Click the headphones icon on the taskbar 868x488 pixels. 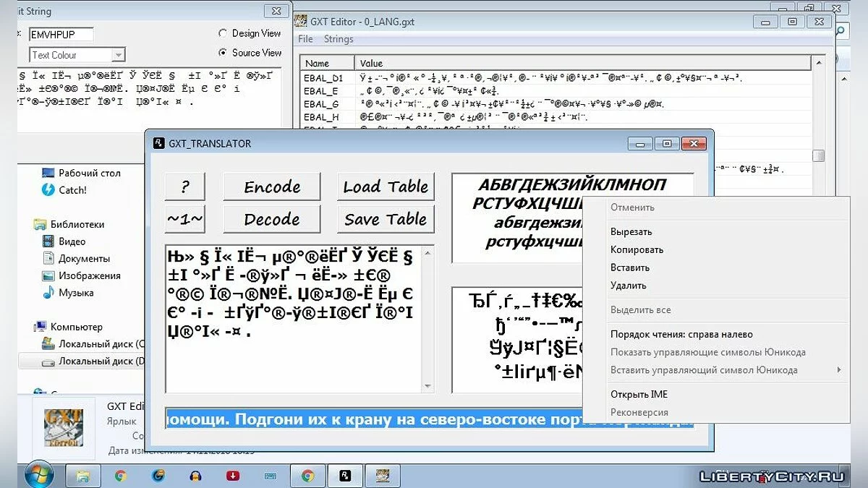[x=194, y=475]
